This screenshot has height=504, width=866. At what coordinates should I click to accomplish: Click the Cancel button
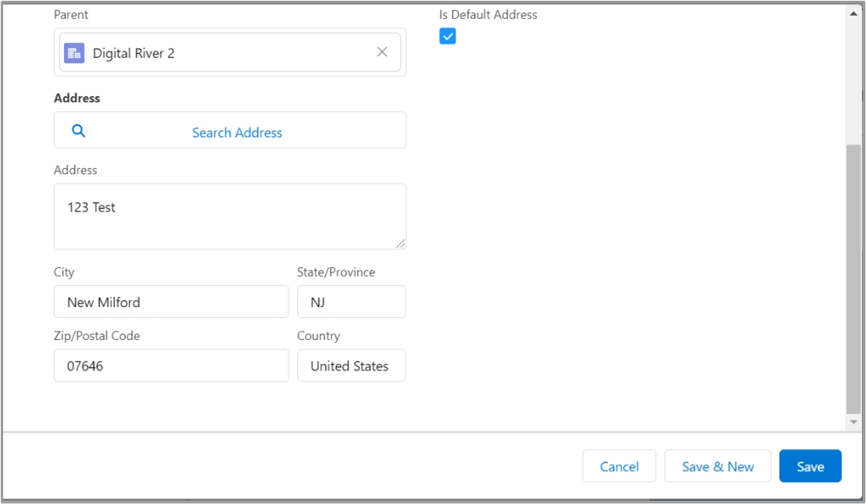coord(619,466)
